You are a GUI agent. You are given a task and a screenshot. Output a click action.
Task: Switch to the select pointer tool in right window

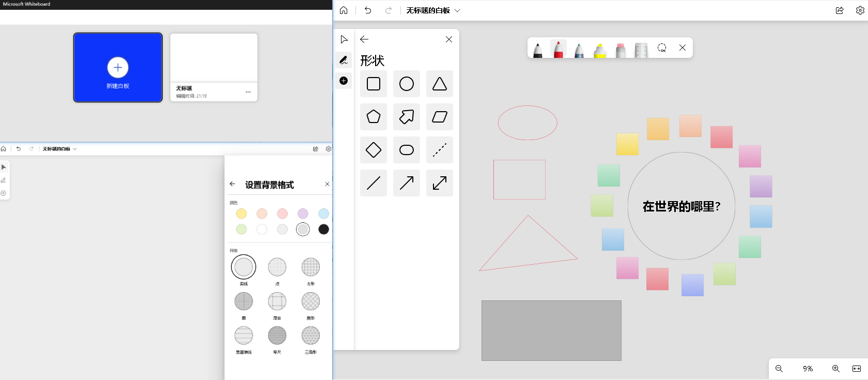344,39
